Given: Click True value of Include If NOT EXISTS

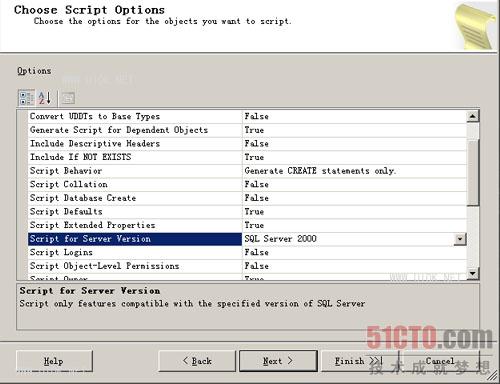Looking at the screenshot, I should point(355,157).
